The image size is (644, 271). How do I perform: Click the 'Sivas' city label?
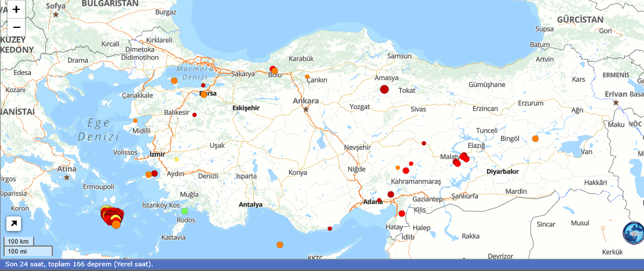419,109
